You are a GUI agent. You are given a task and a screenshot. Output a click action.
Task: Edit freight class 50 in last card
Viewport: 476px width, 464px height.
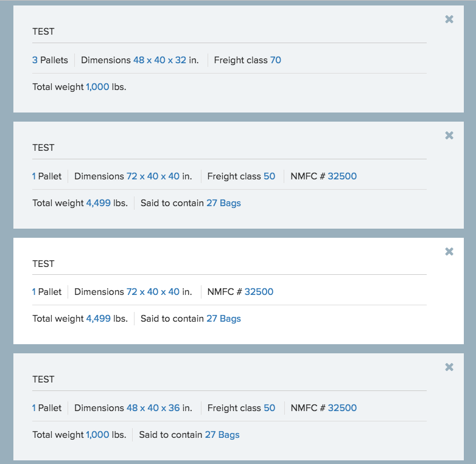(270, 408)
